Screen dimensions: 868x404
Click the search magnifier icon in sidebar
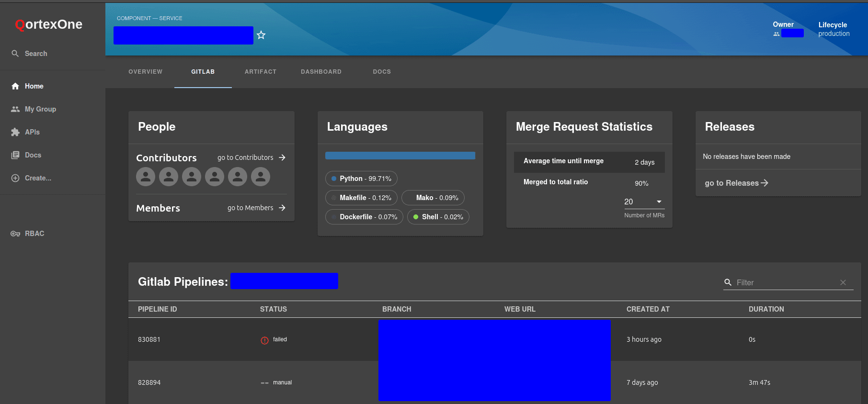pyautogui.click(x=15, y=54)
